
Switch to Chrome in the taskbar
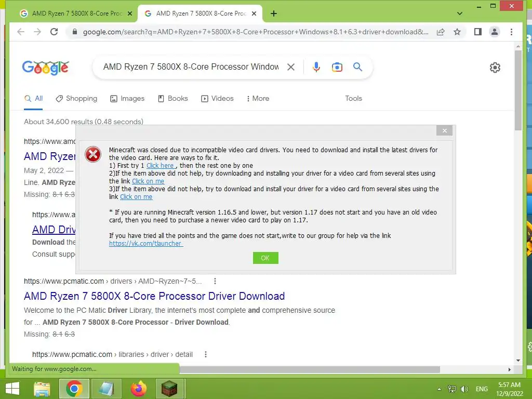tap(74, 389)
